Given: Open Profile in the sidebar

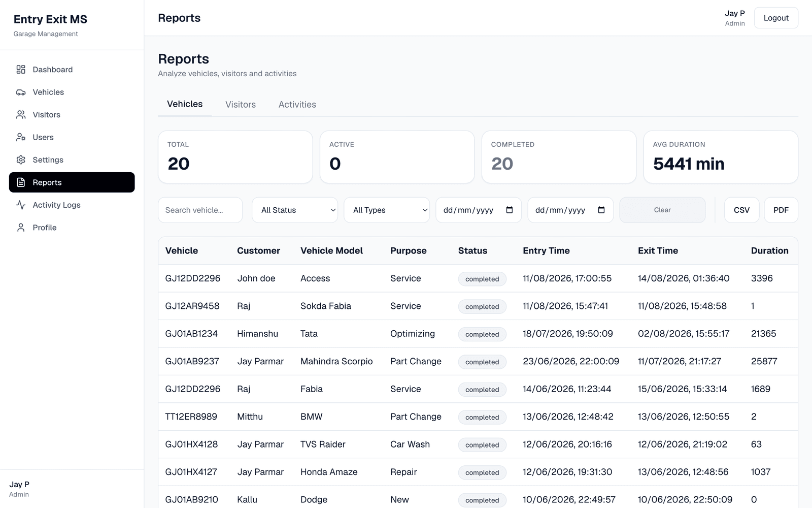Looking at the screenshot, I should [72, 228].
